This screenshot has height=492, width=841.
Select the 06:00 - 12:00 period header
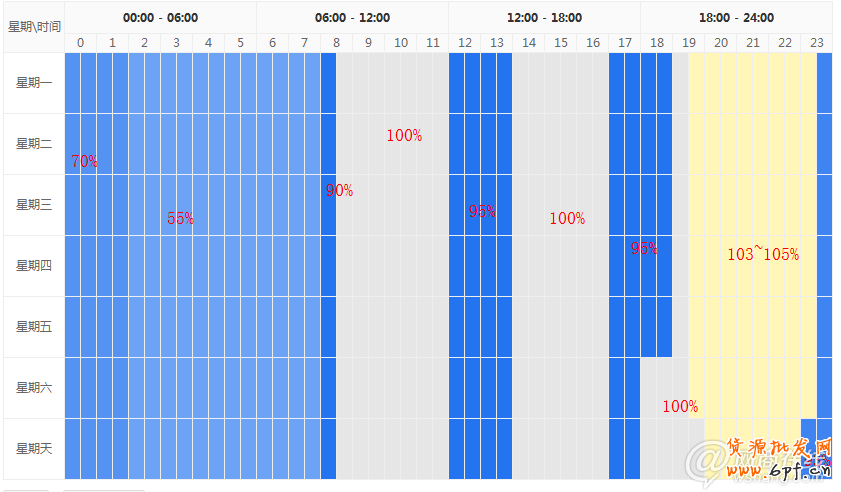[x=352, y=18]
